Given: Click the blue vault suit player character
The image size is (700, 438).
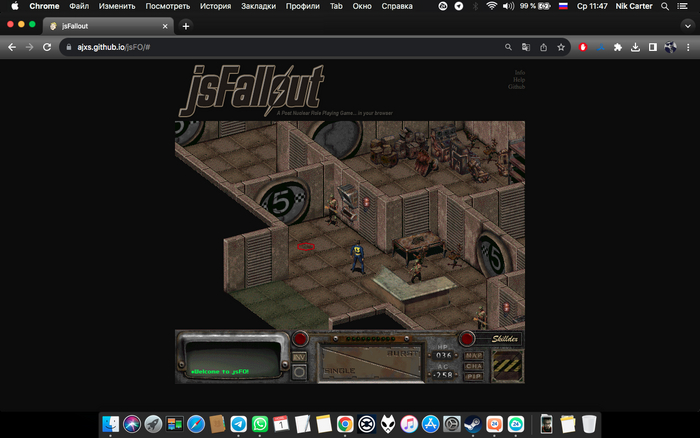Looking at the screenshot, I should pos(355,257).
